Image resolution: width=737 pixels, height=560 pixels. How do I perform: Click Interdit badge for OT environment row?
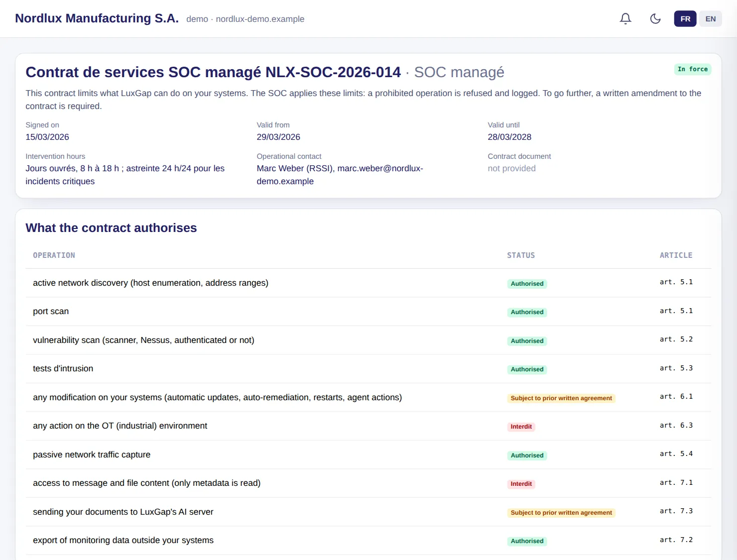[x=521, y=427]
